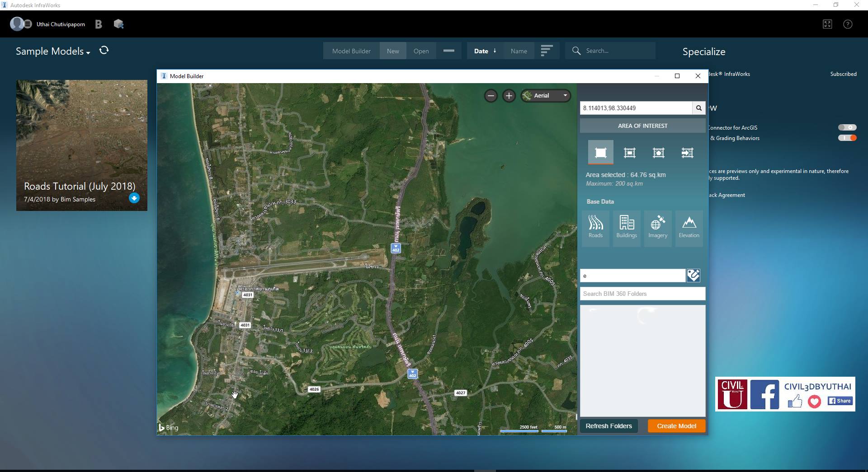Sort models by Name
Image resolution: width=868 pixels, height=472 pixels.
[519, 51]
